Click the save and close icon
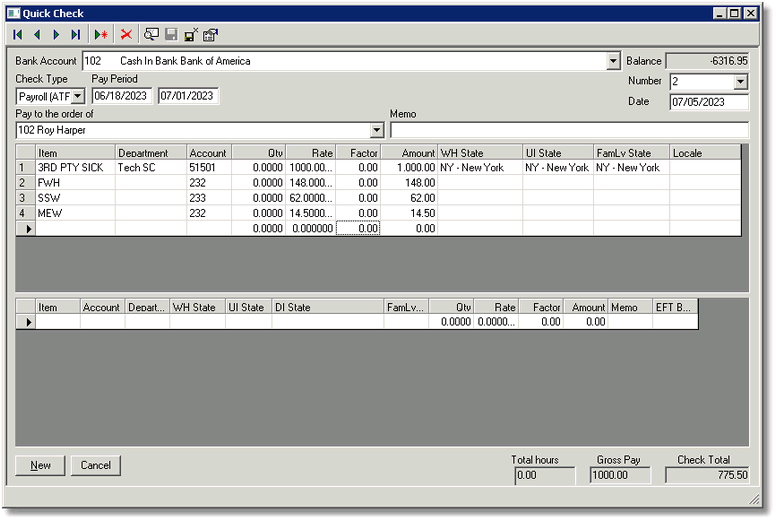 tap(191, 34)
